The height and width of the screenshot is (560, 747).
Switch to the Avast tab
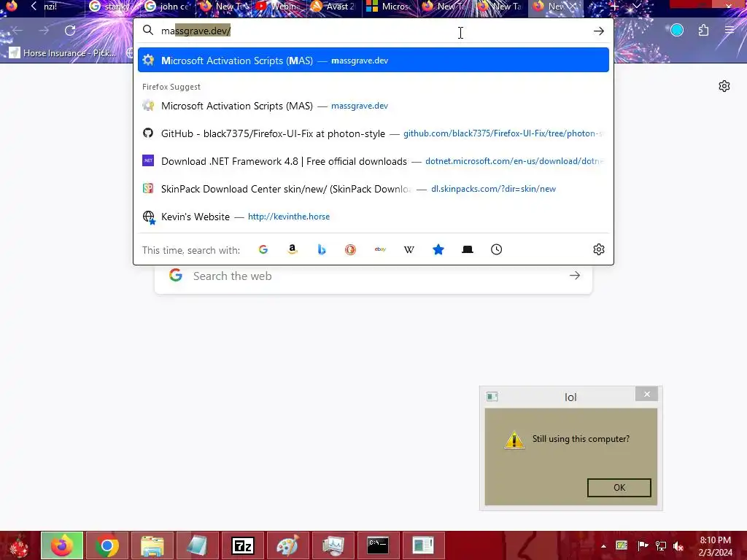[x=333, y=7]
